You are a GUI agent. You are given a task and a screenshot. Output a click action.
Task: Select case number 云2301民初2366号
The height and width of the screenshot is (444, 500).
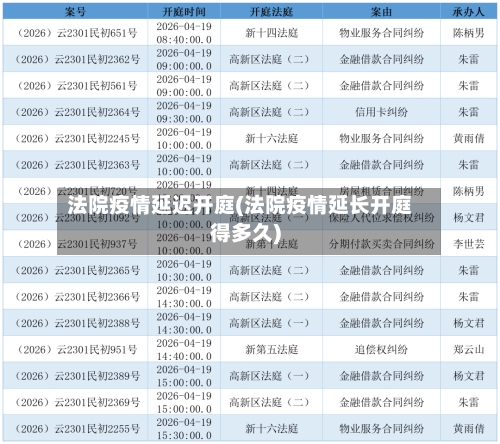click(77, 297)
